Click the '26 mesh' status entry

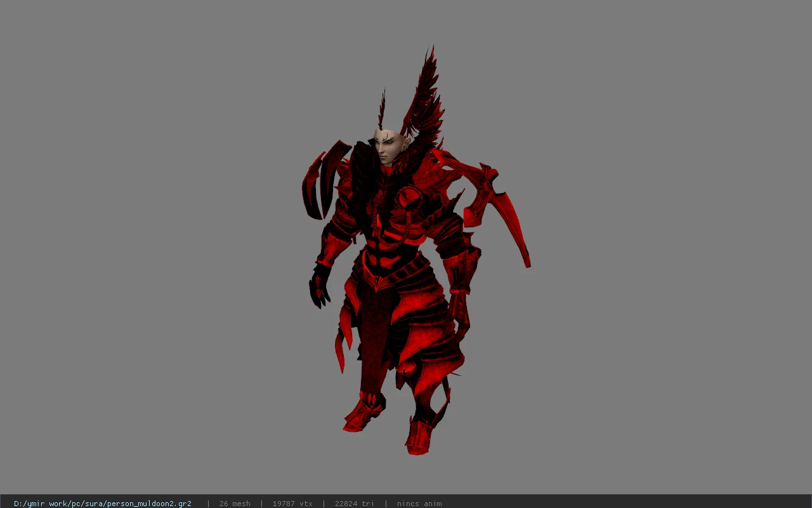pyautogui.click(x=235, y=504)
